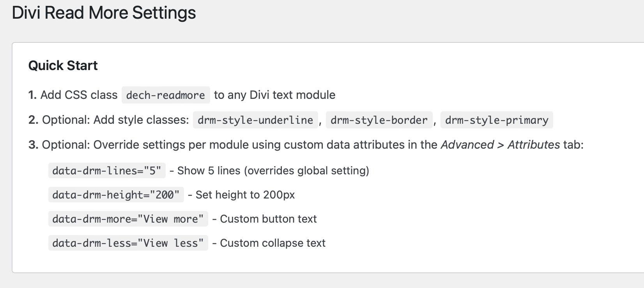Click the data-drm-lines="5" attribute code
Screen dimensions: 644x288
107,170
